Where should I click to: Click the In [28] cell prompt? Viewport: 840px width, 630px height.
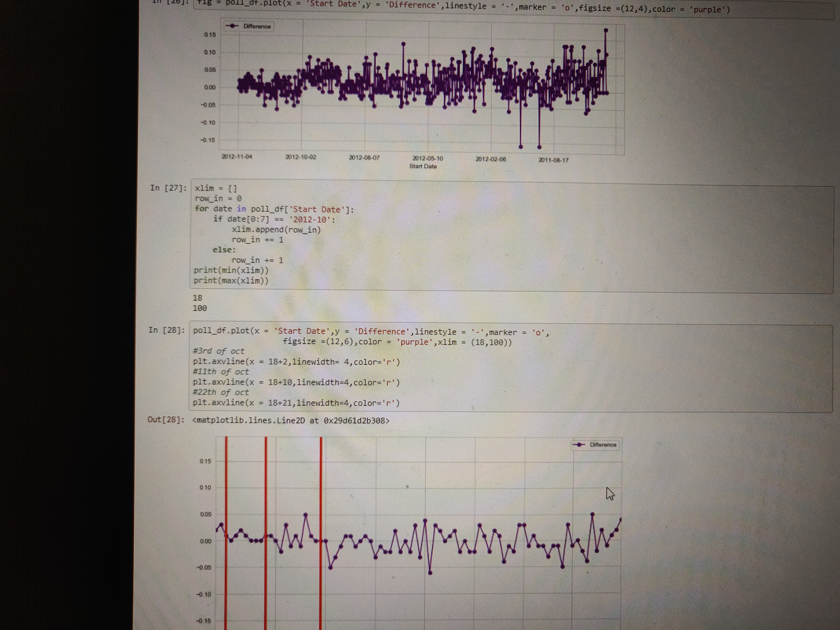coord(167,330)
